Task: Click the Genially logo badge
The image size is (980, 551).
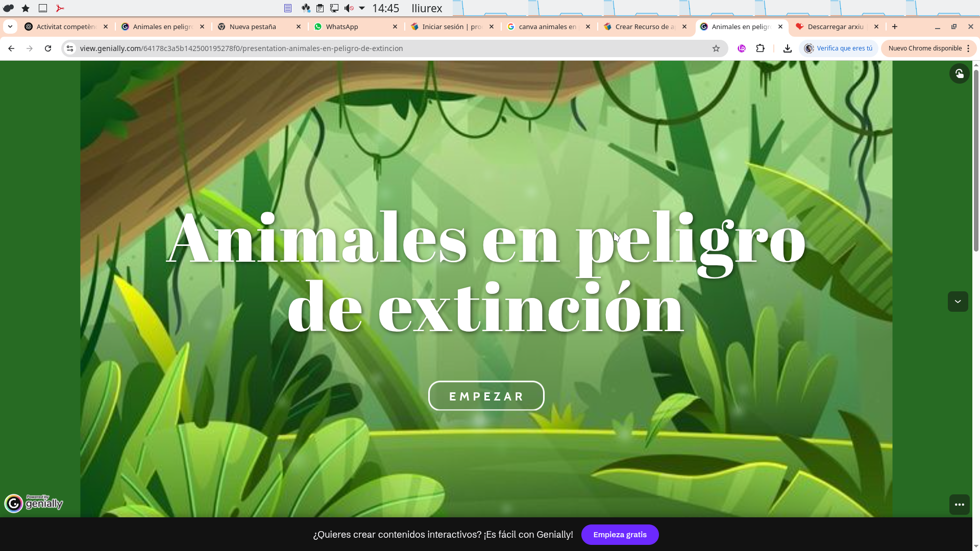Action: pos(34,503)
